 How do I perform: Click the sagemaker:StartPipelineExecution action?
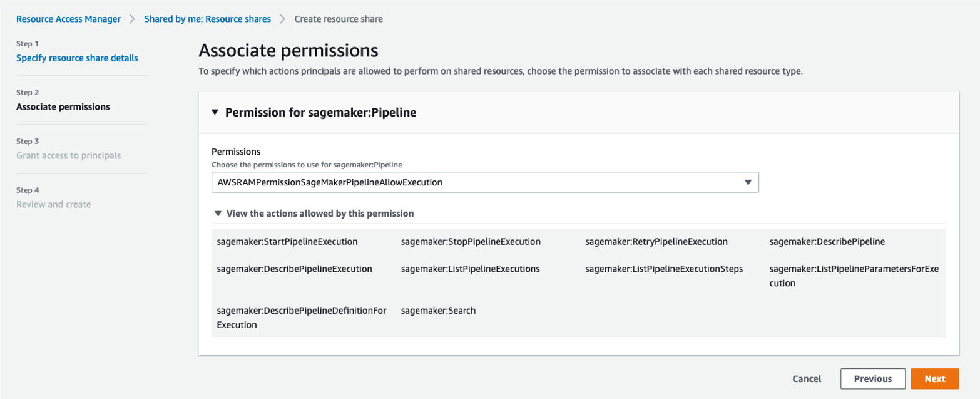(287, 241)
